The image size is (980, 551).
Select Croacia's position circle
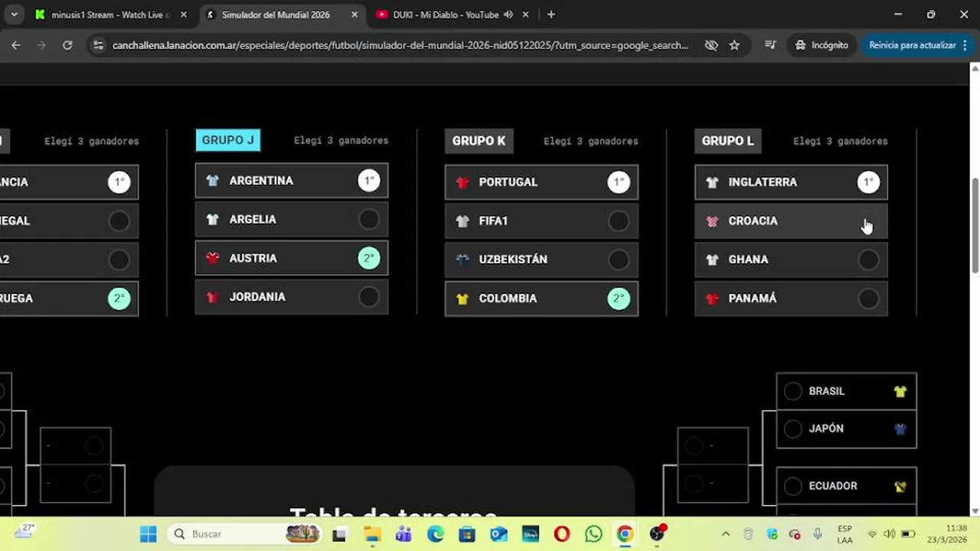click(868, 221)
